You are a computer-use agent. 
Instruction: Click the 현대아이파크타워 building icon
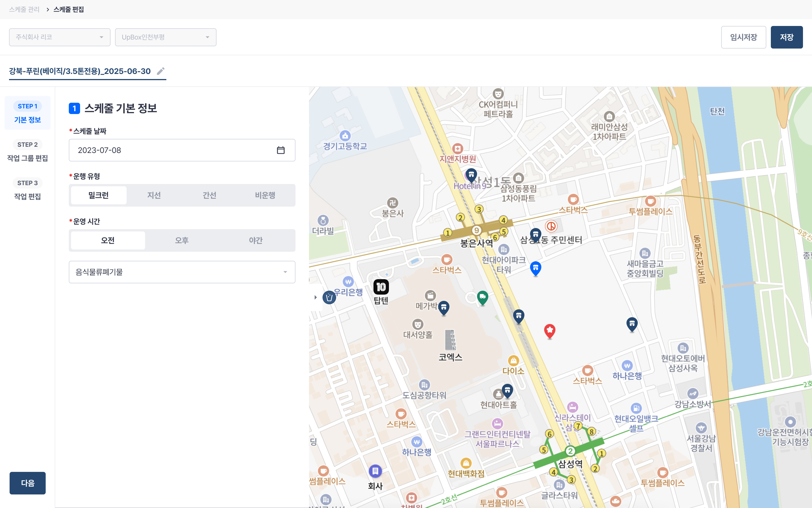pyautogui.click(x=504, y=249)
